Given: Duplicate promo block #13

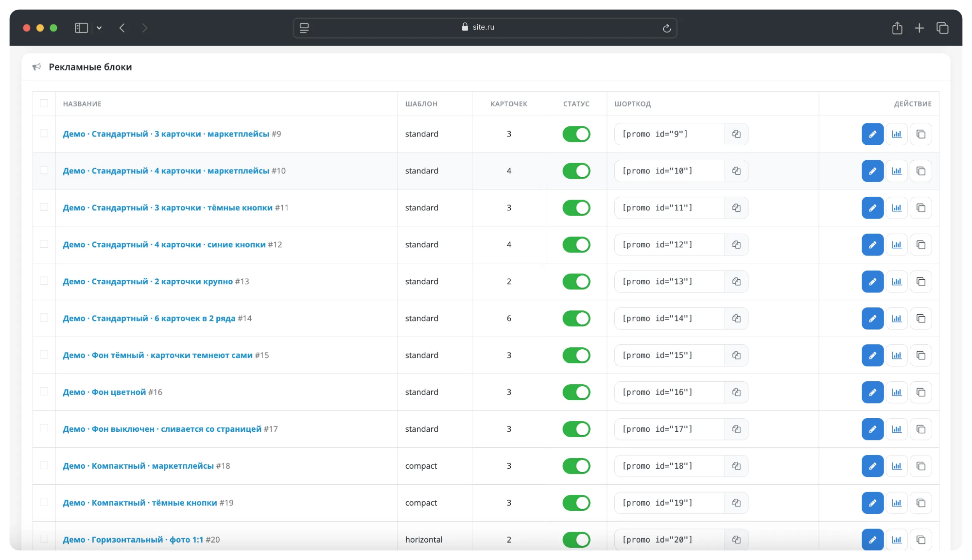Looking at the screenshot, I should (921, 282).
